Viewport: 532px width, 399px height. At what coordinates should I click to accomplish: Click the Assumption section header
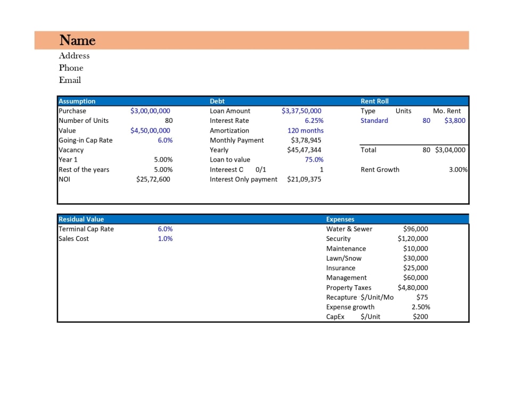click(x=77, y=101)
